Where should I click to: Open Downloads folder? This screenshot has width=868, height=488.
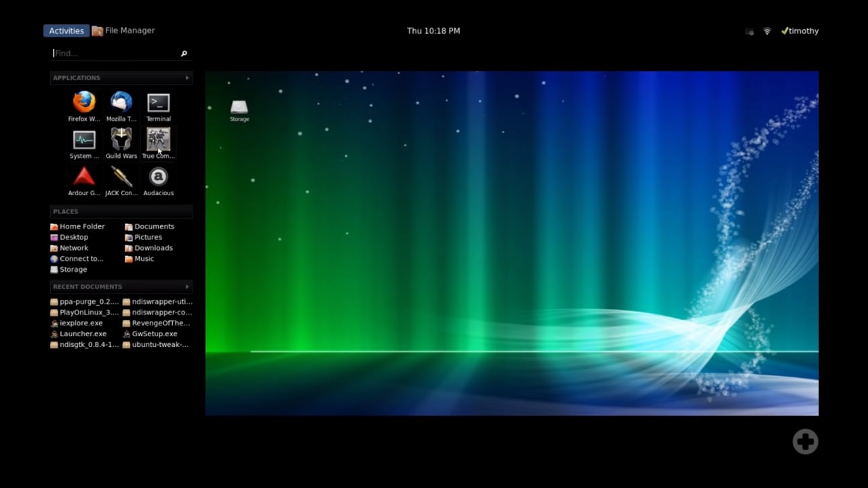(x=149, y=248)
